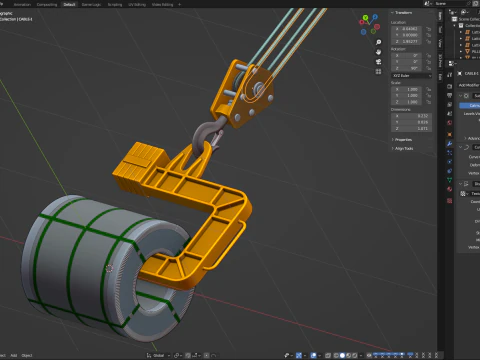The image size is (480, 360).
Task: Open the Render properties tab icon
Action: pos(449,86)
